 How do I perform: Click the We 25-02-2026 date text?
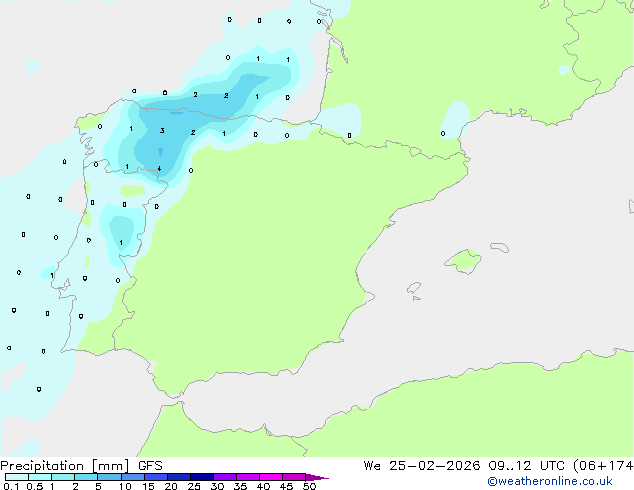point(422,466)
